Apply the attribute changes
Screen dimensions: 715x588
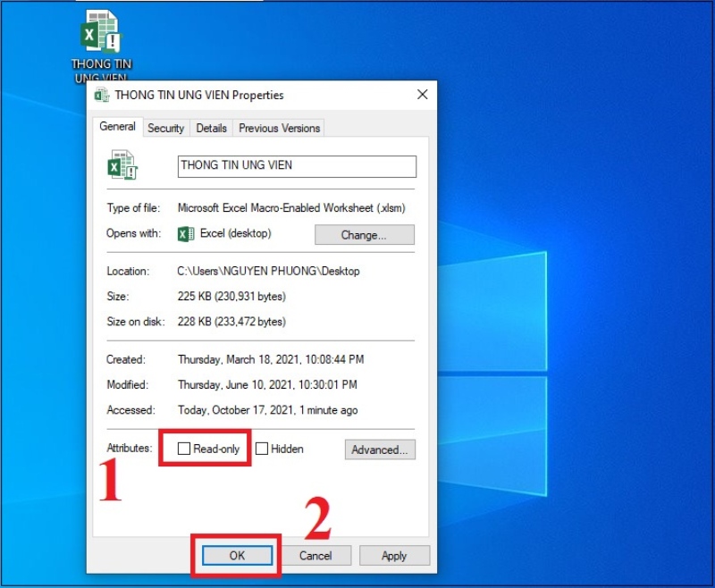coord(394,555)
